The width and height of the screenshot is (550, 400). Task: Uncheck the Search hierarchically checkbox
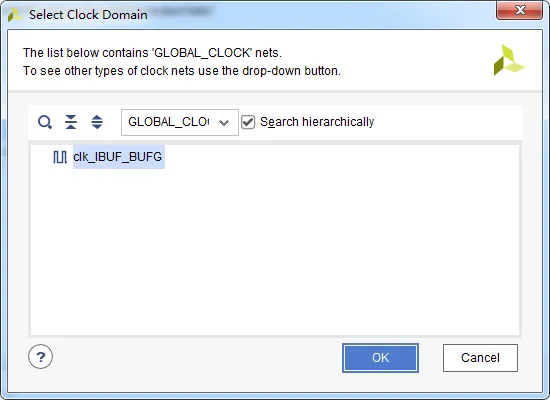coord(248,122)
